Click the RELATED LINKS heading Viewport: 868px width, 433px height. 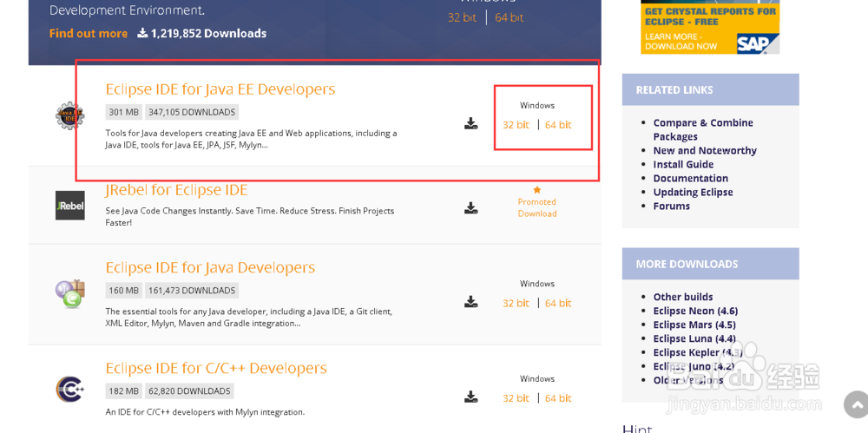click(x=674, y=89)
